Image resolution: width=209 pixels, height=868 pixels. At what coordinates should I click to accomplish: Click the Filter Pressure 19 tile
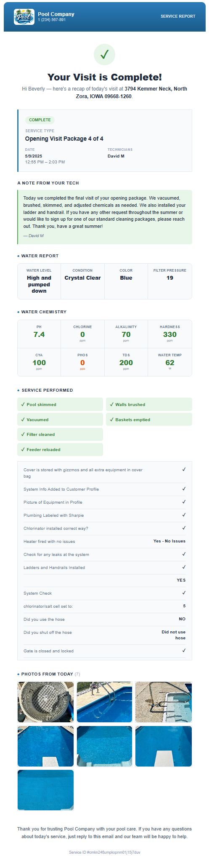[170, 281]
